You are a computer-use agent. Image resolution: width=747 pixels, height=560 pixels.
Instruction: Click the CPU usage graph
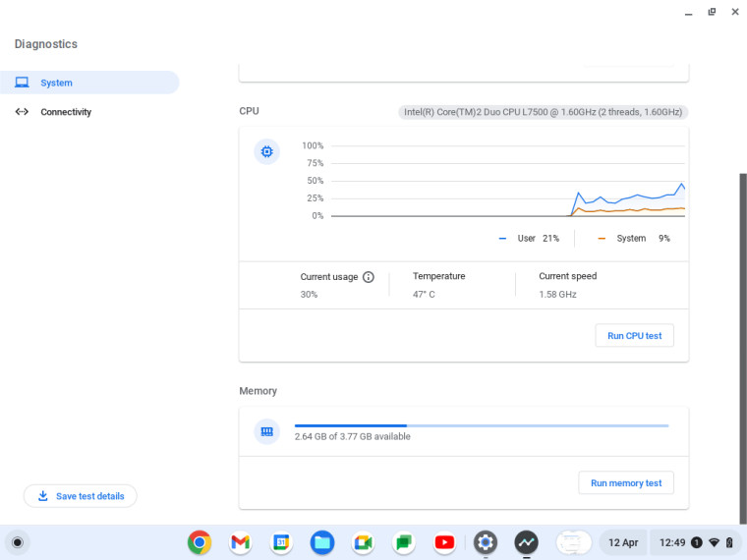click(x=508, y=181)
